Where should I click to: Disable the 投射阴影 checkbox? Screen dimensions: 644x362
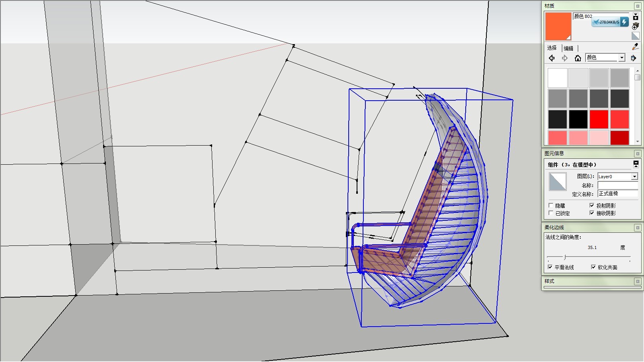[x=592, y=206]
